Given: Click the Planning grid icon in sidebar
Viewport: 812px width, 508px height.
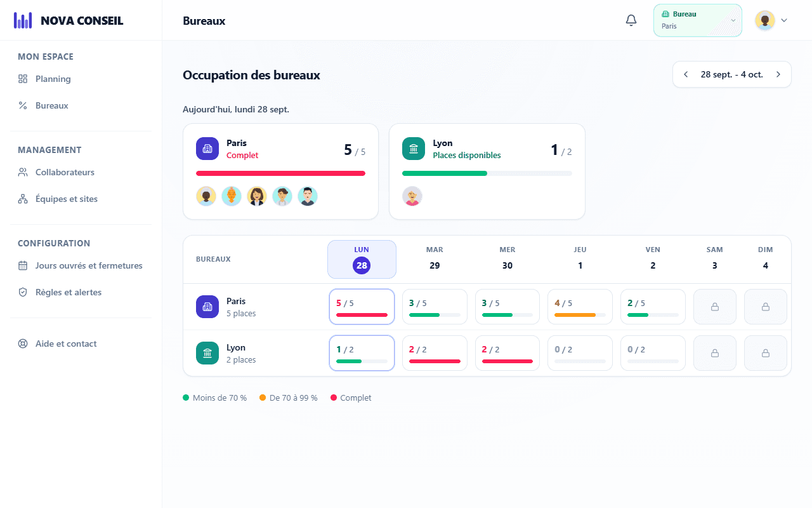Looking at the screenshot, I should click(23, 79).
